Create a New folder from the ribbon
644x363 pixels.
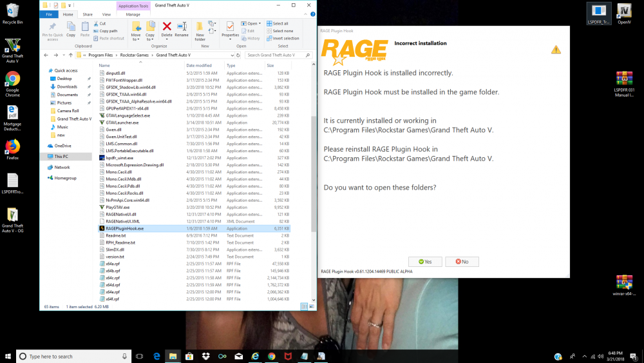click(200, 31)
